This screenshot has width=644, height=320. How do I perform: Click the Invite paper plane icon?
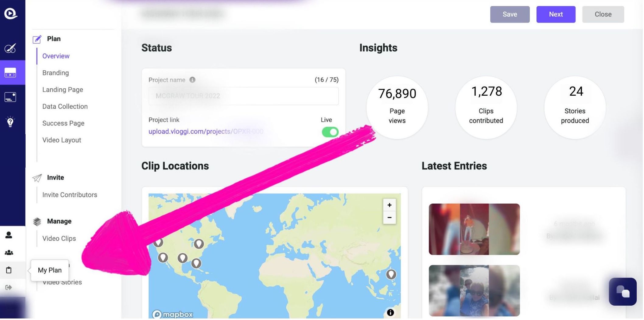tap(37, 178)
